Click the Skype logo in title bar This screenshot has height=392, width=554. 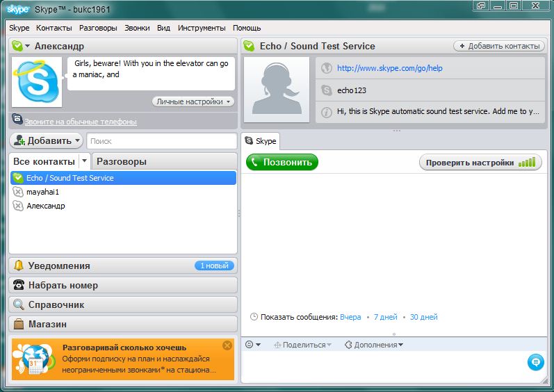click(17, 9)
